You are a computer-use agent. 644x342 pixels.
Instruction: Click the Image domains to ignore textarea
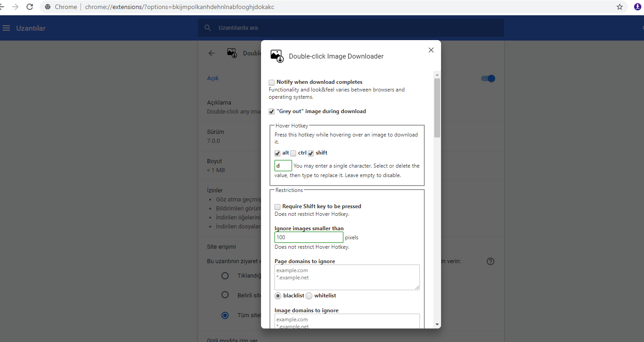[x=347, y=321]
